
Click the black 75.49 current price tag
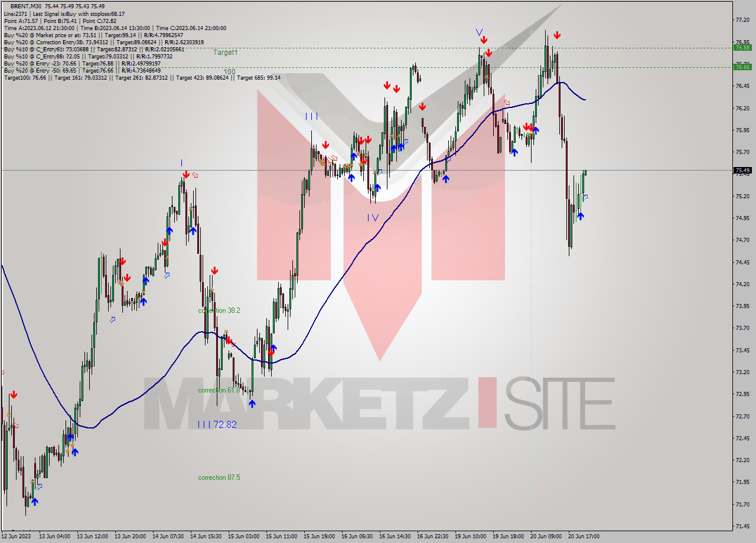click(742, 171)
